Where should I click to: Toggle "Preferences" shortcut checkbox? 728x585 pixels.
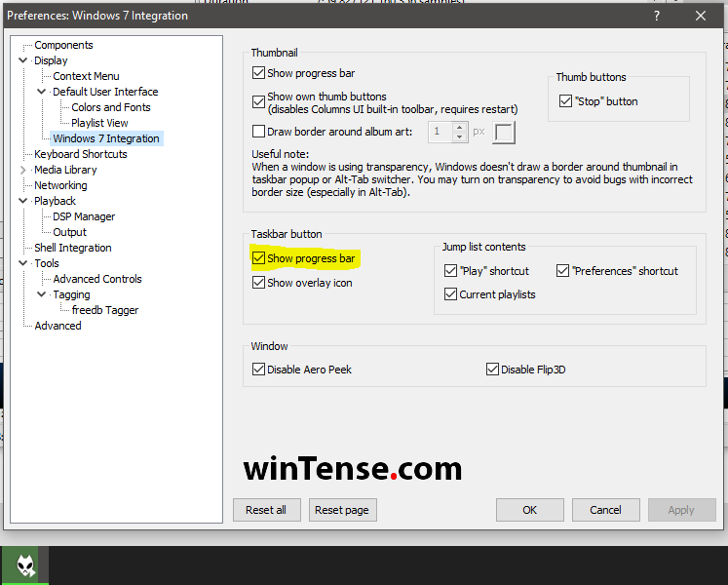(x=562, y=271)
